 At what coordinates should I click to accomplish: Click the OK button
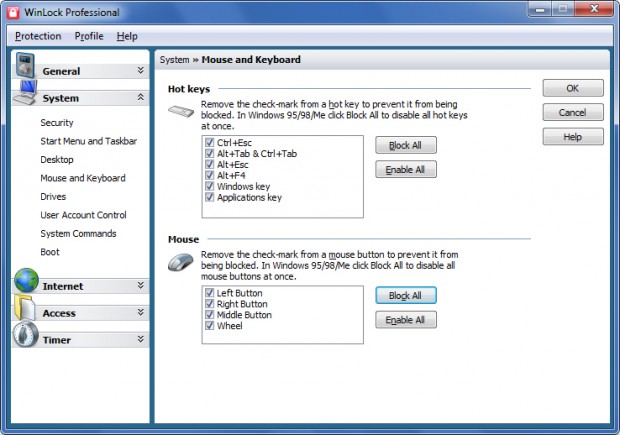click(573, 88)
